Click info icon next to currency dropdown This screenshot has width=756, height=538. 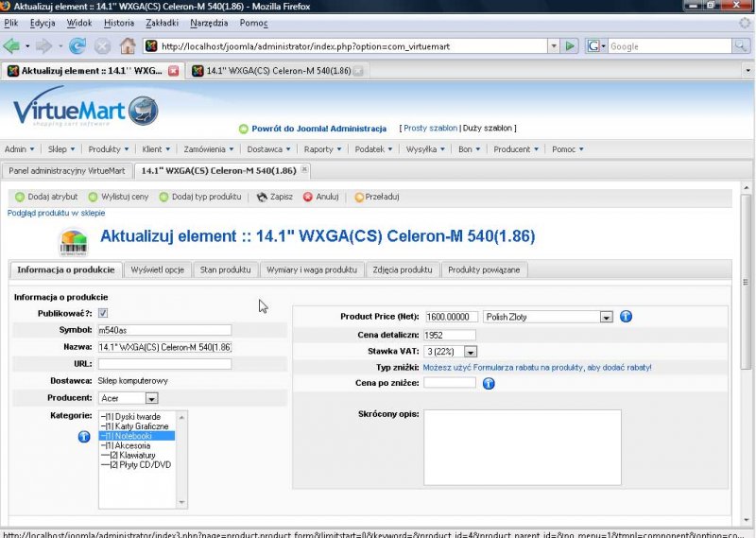[626, 317]
